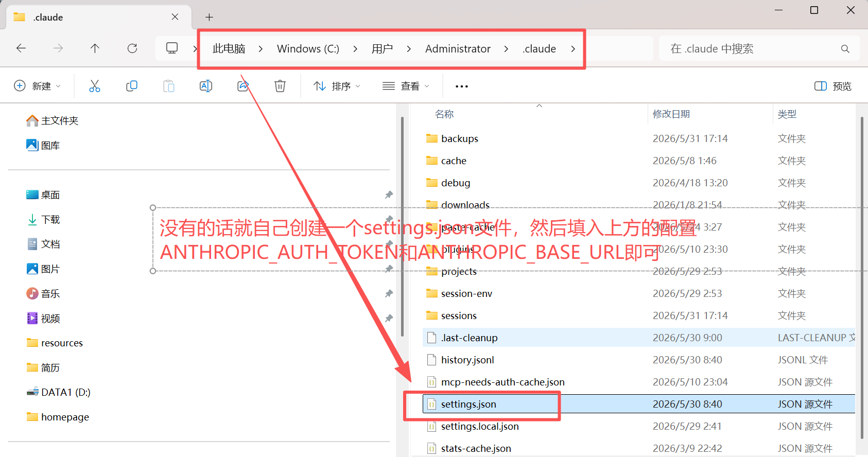
Task: Select 图库 in navigation pane
Action: [x=43, y=145]
